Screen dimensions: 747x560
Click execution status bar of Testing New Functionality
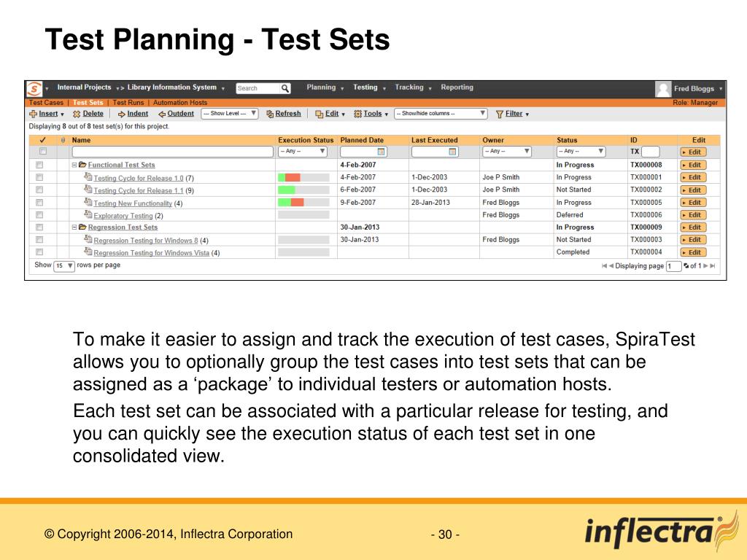303,203
